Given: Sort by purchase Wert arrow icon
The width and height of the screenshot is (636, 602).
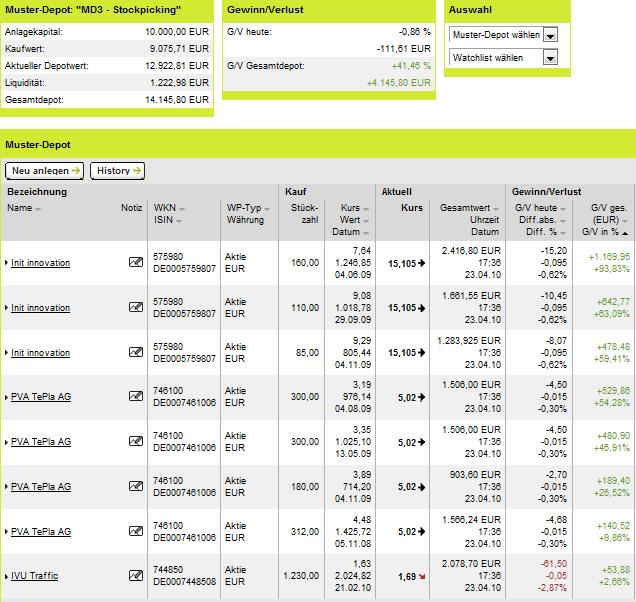Looking at the screenshot, I should [x=366, y=221].
